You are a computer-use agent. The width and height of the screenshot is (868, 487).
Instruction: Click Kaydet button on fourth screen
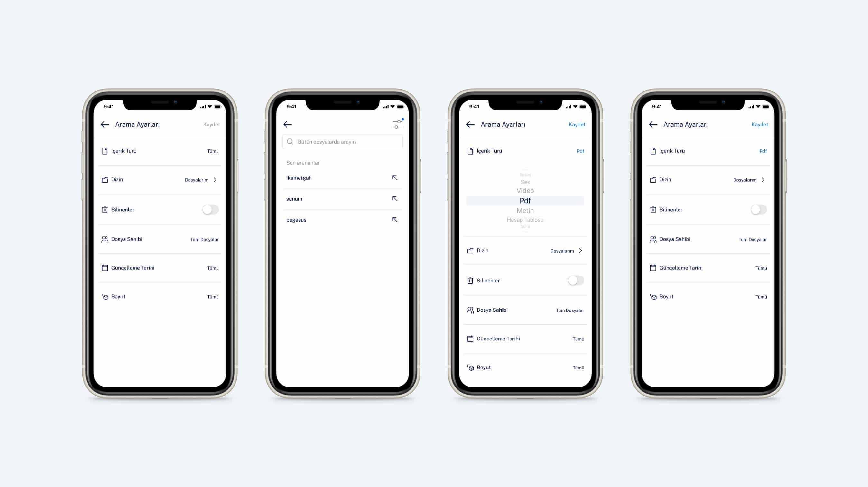click(760, 124)
